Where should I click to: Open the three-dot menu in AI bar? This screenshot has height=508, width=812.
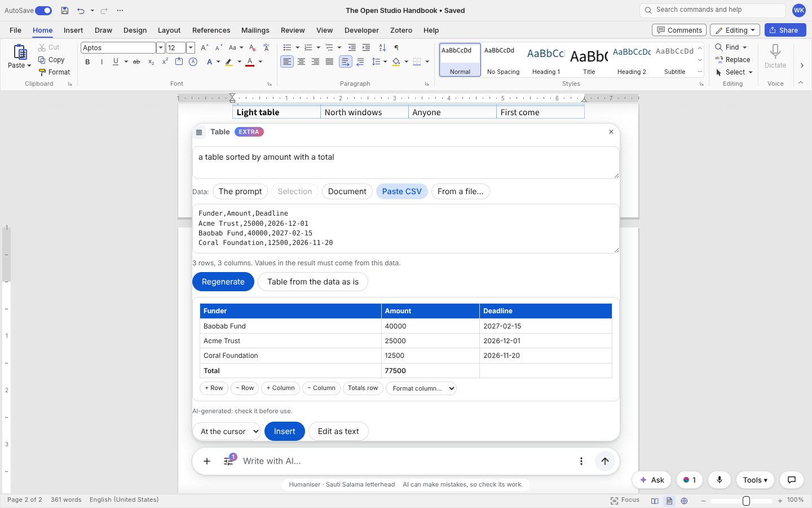[581, 461]
